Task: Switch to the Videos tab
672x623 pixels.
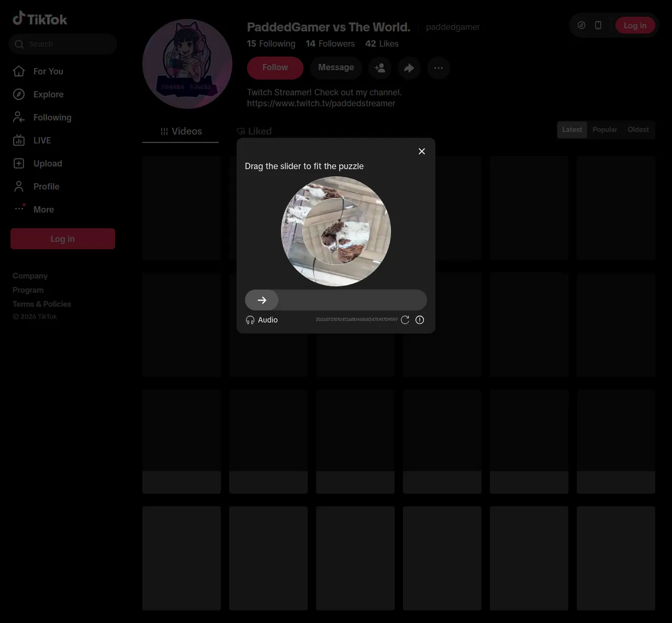Action: point(181,131)
